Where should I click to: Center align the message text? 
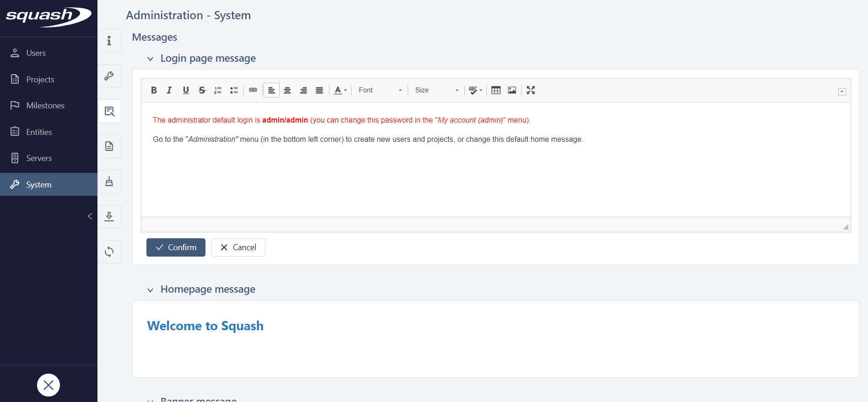287,90
